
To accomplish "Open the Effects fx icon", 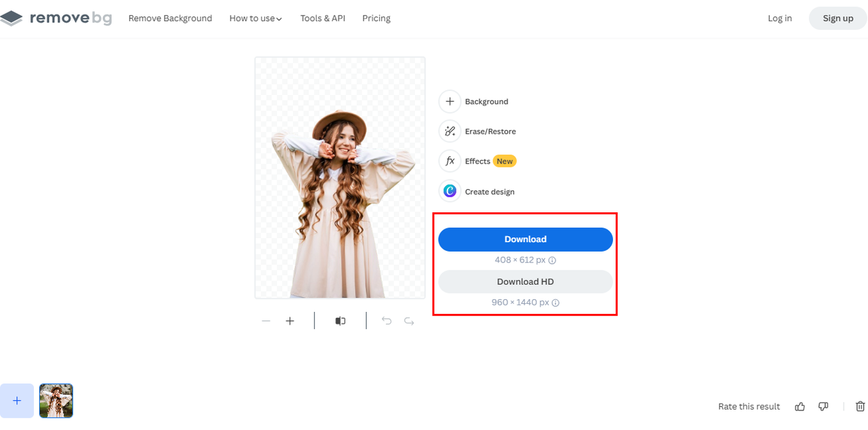I will click(x=450, y=161).
